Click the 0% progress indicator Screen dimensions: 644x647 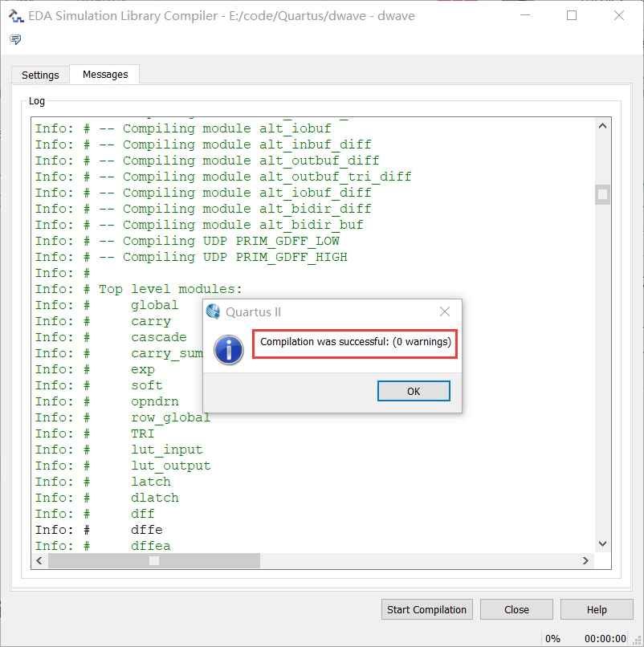click(552, 639)
